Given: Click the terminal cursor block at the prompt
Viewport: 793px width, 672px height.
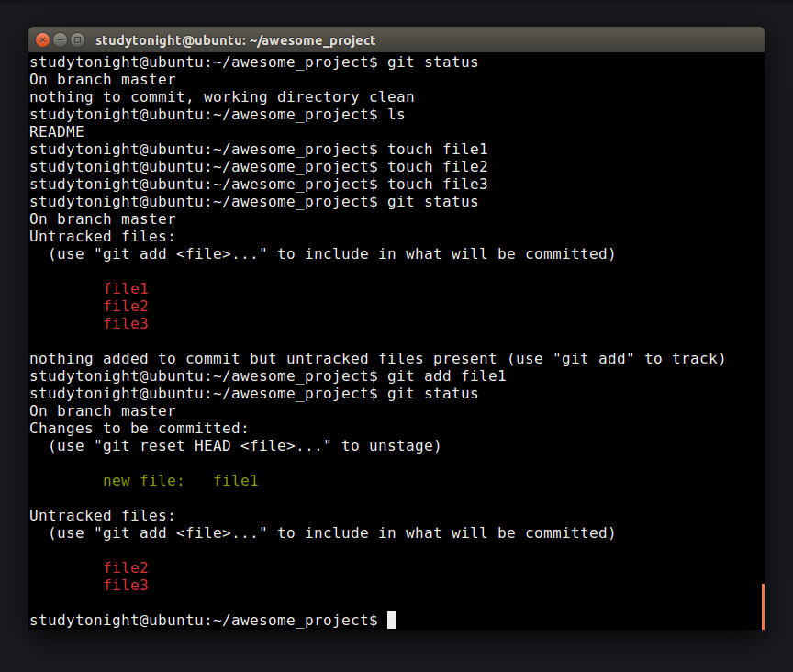Looking at the screenshot, I should tap(392, 620).
